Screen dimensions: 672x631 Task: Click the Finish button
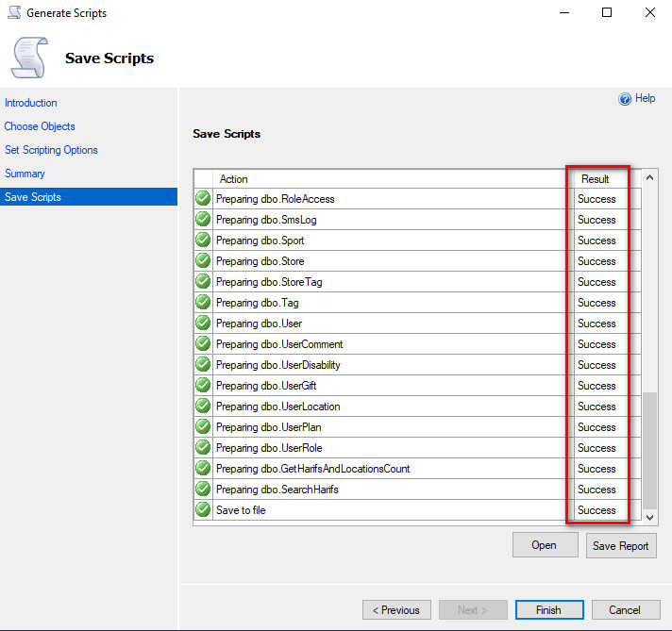coord(549,609)
